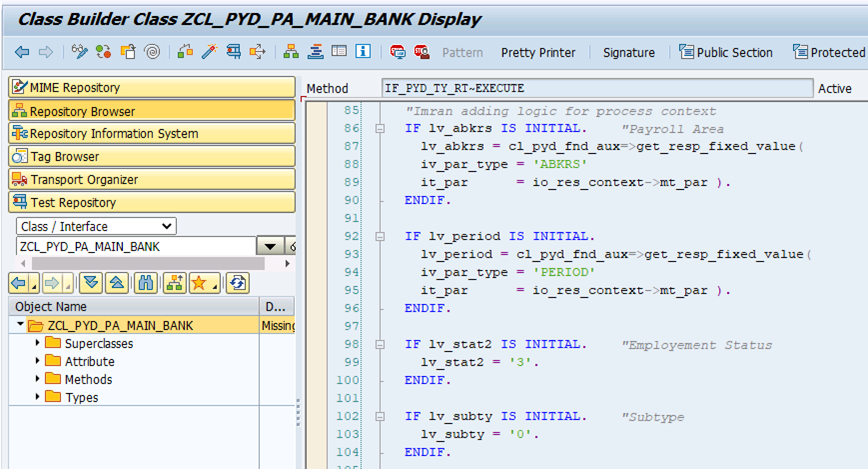Expand the Superclasses folder node
The width and height of the screenshot is (868, 469).
click(x=39, y=343)
